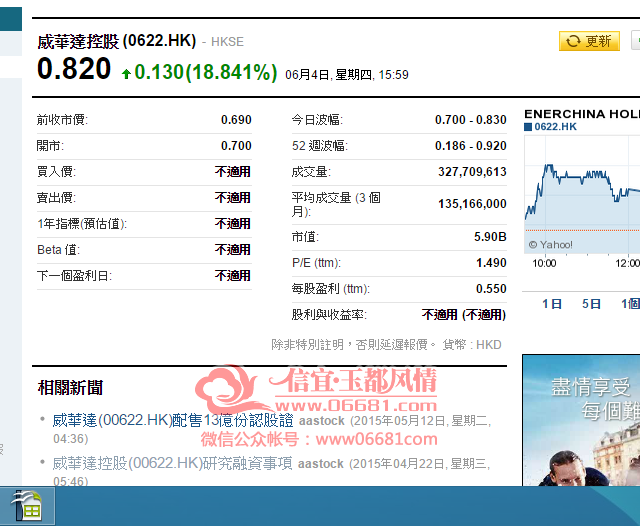
Task: Click the 前收市價 value 0.690
Action: coord(236,120)
